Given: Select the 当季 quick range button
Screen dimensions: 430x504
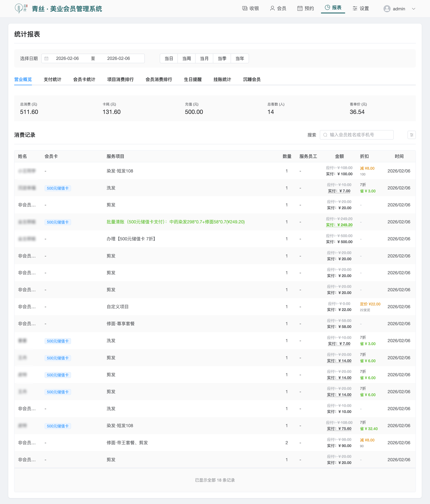Looking at the screenshot, I should pyautogui.click(x=222, y=58).
